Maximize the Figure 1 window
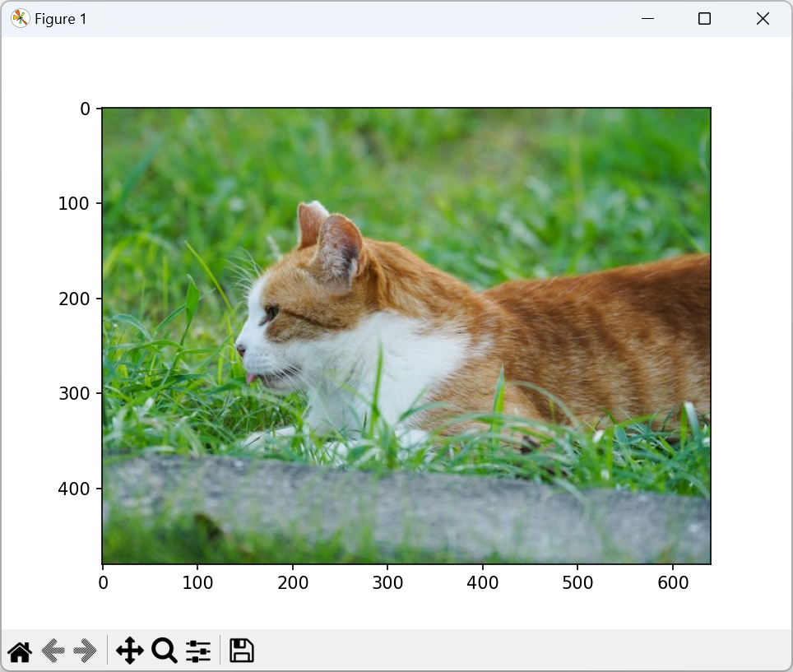 704,19
